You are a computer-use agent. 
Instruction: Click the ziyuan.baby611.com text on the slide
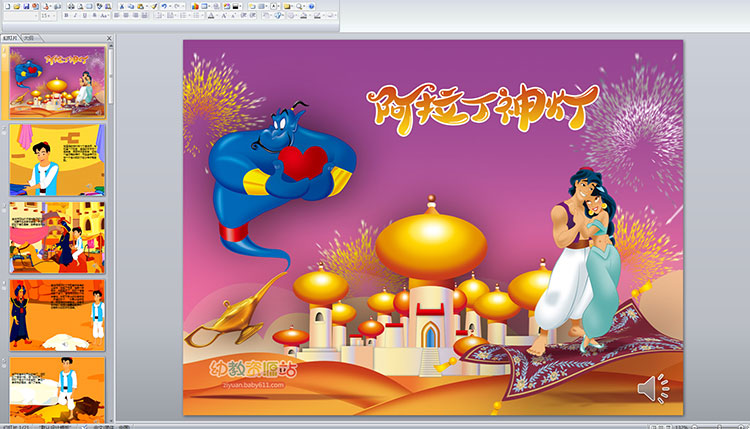pyautogui.click(x=254, y=385)
